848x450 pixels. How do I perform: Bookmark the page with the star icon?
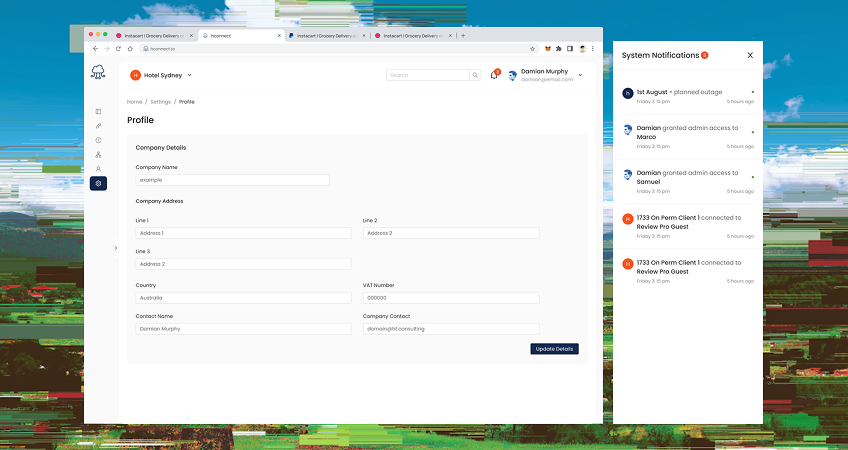(x=532, y=49)
